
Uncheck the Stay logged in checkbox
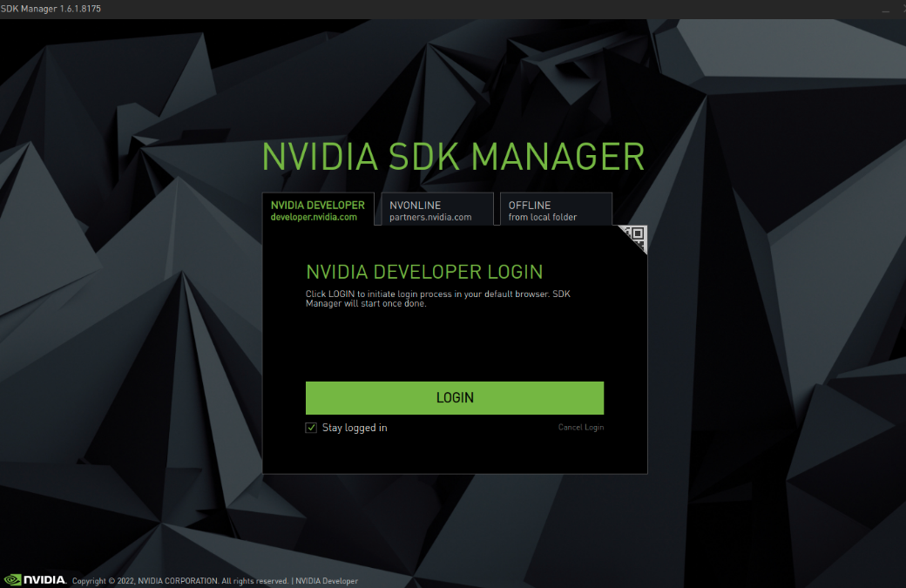point(311,428)
